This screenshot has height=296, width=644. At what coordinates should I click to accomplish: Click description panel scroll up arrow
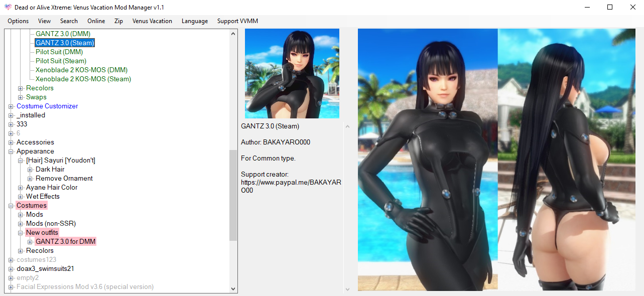point(347,126)
